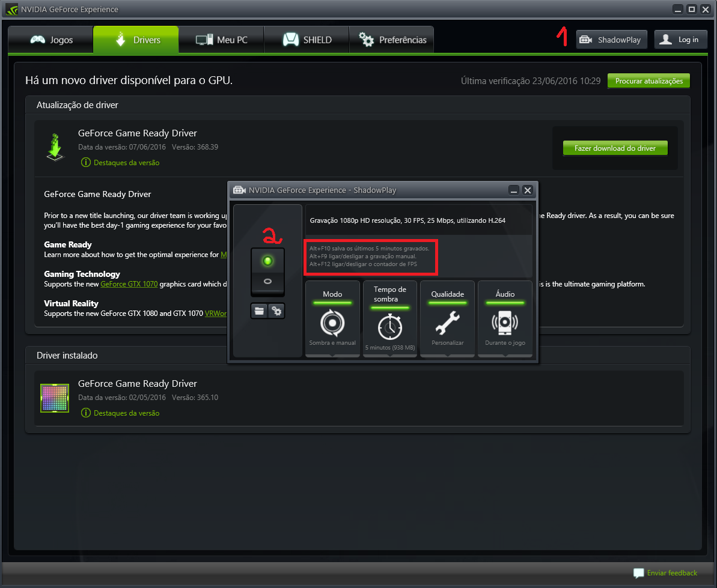717x588 pixels.
Task: Open the VRWorks link under Virtual Reality
Action: [x=215, y=314]
